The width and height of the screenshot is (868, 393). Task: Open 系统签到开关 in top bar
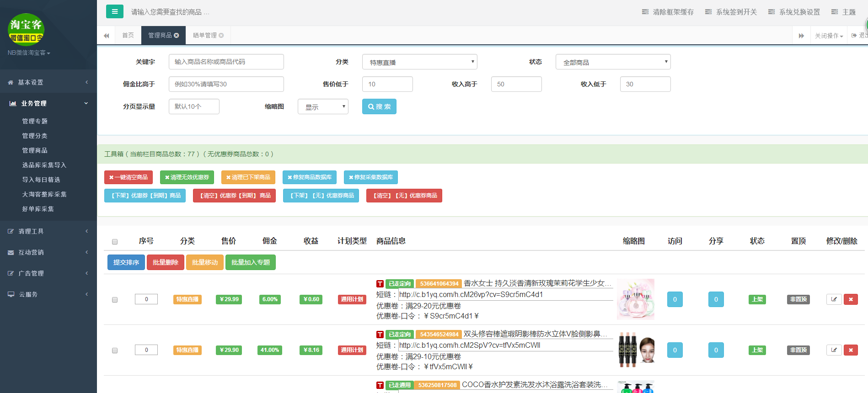[x=731, y=12]
